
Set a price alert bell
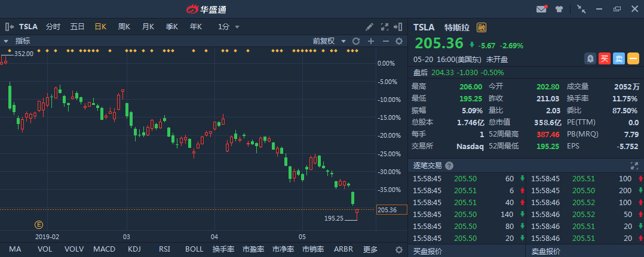click(590, 58)
